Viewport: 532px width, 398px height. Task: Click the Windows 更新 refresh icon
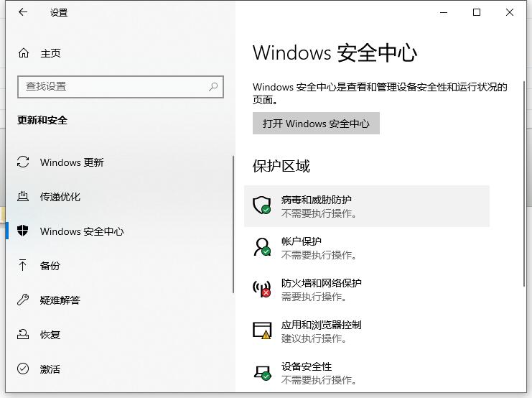pyautogui.click(x=23, y=162)
